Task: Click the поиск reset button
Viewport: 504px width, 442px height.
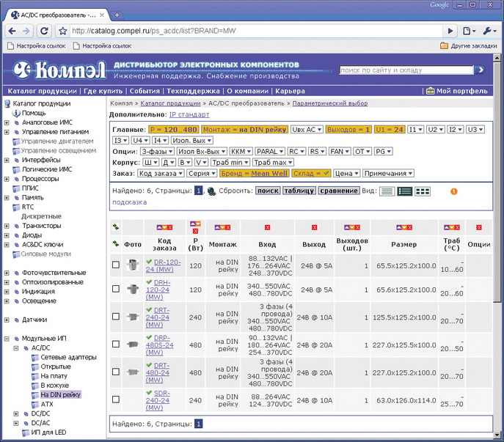Action: point(268,191)
